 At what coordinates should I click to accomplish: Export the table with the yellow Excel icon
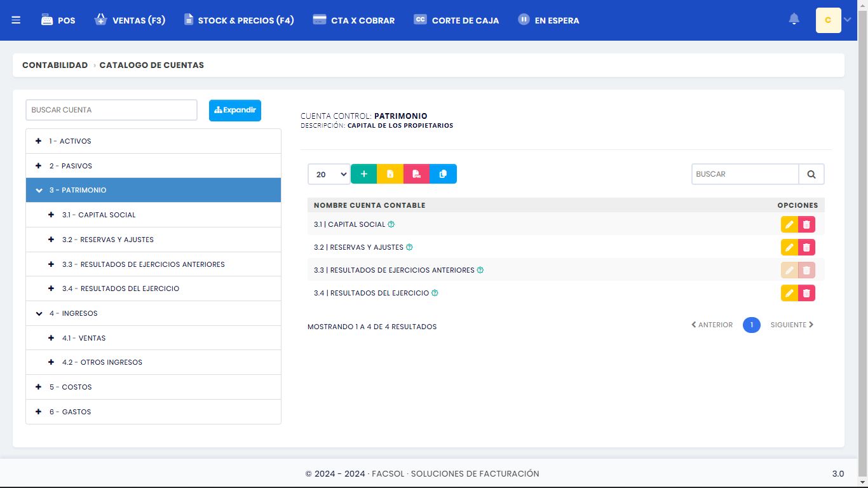(390, 174)
